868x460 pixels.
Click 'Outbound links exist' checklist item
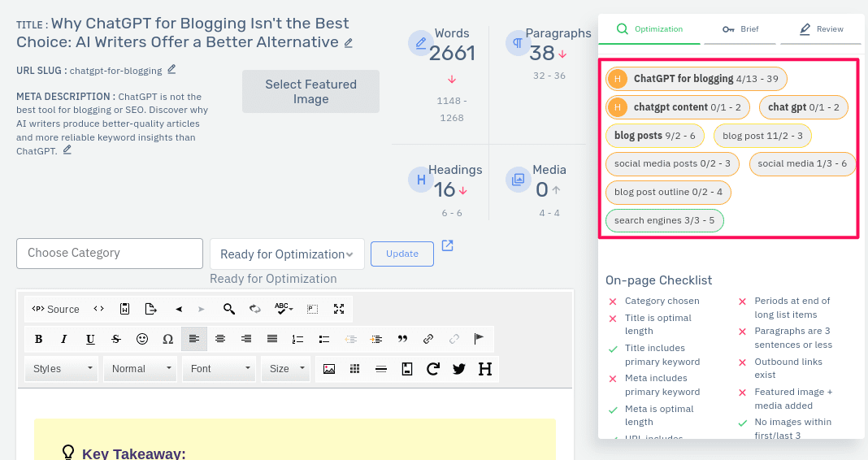coord(788,368)
